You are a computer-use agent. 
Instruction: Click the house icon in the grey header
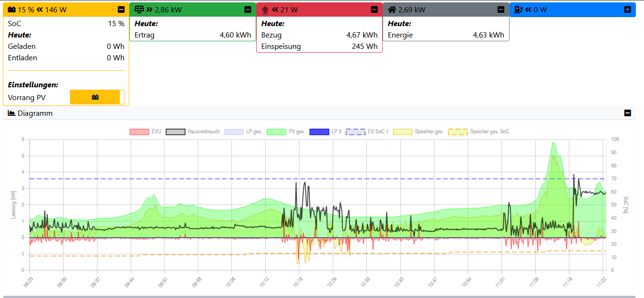pos(392,9)
